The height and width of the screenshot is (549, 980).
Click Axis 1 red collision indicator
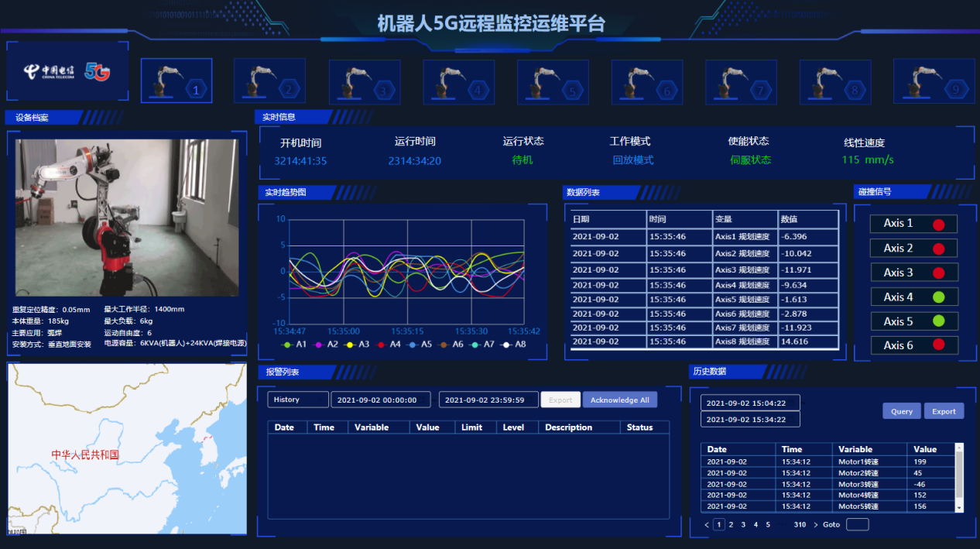click(x=938, y=225)
